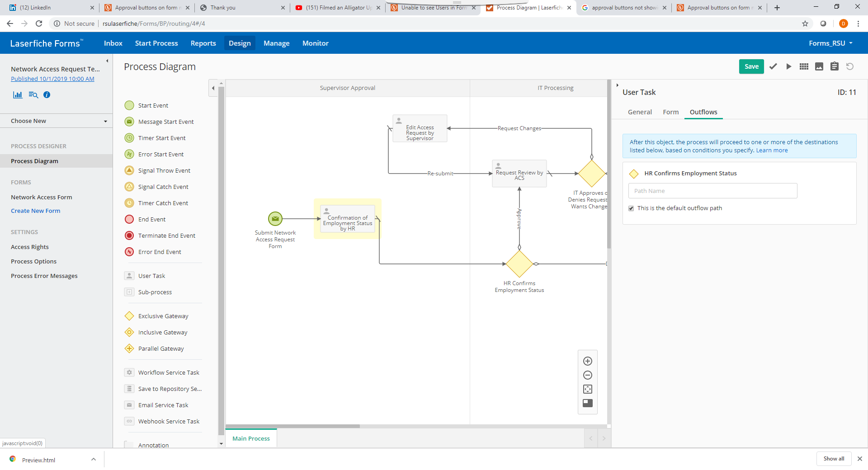Open Access Rights settings

pos(30,247)
